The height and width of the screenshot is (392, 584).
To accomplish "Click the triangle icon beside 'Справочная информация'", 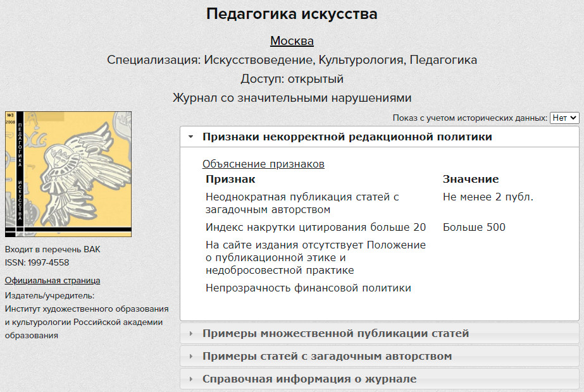I will [x=190, y=379].
